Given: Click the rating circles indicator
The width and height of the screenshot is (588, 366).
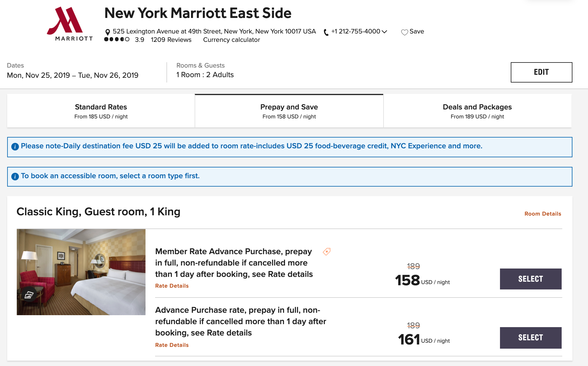Looking at the screenshot, I should [116, 39].
